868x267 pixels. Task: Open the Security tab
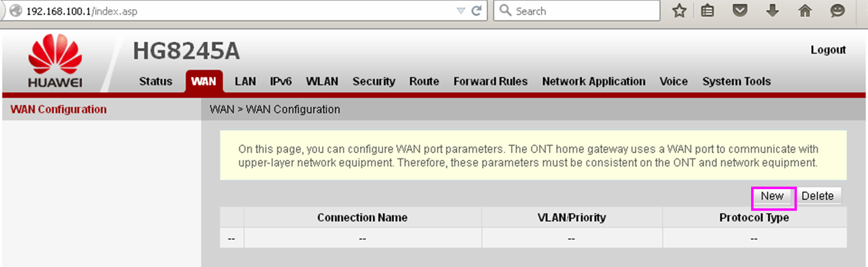pos(374,81)
